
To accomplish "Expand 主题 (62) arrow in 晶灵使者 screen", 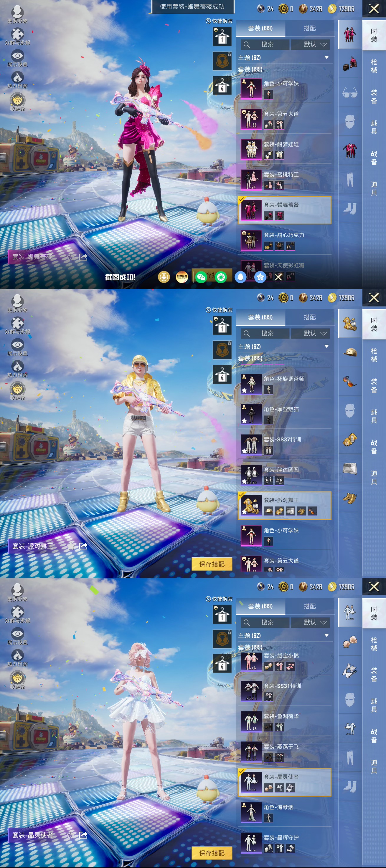I will click(326, 635).
